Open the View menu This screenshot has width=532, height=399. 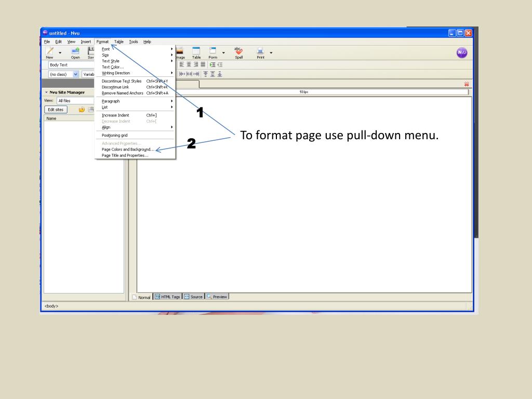[71, 42]
